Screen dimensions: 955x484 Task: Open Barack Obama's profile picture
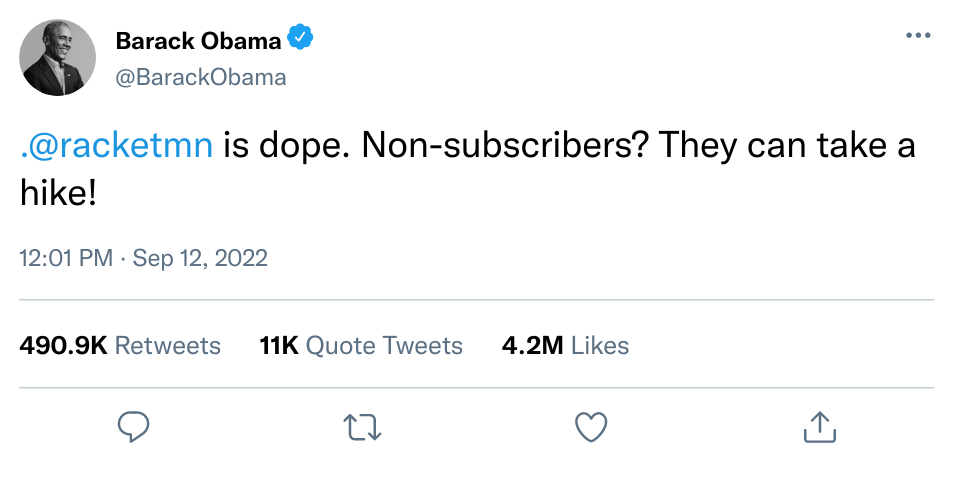coord(57,57)
